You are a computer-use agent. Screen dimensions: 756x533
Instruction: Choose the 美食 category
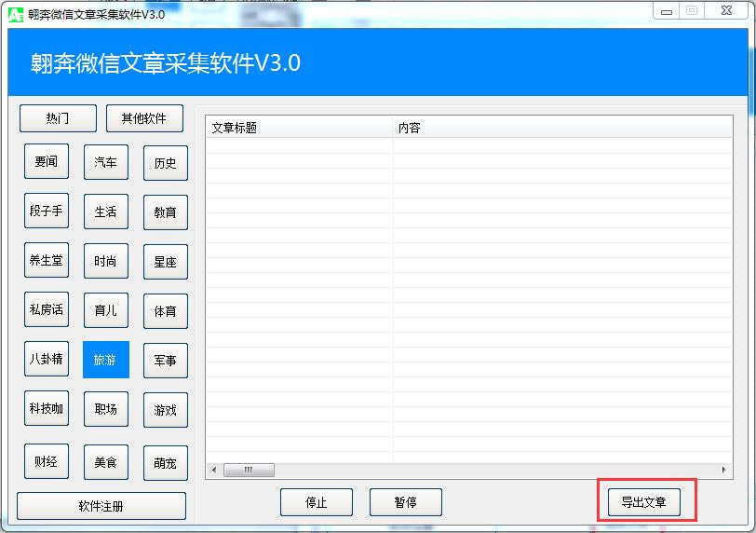pyautogui.click(x=105, y=462)
